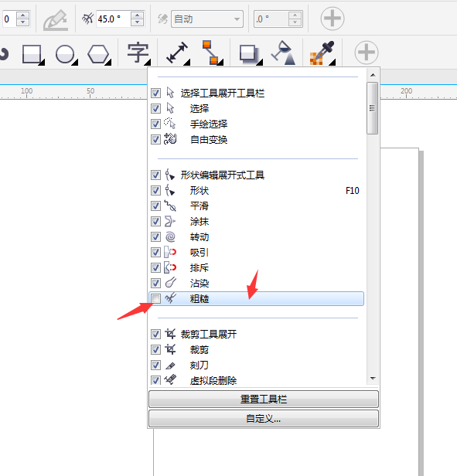
Task: Click the 平滑 smooth tool icon
Action: (x=170, y=206)
